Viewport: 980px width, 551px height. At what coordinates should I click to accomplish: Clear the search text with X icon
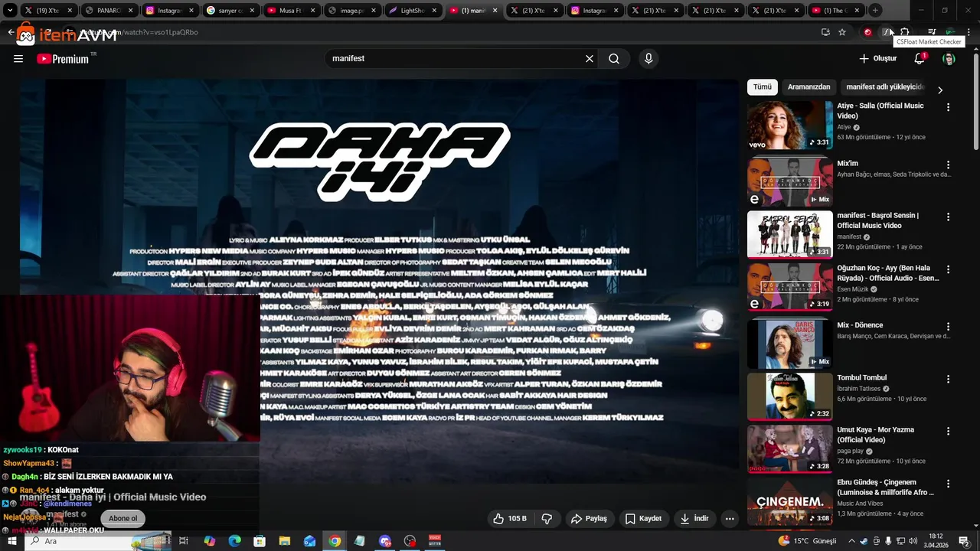pos(590,59)
